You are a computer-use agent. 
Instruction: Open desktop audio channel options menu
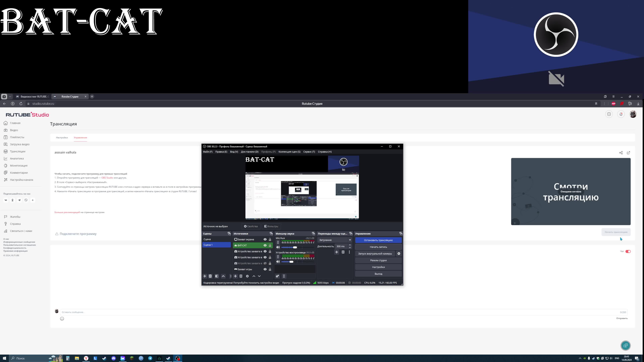pos(278,257)
